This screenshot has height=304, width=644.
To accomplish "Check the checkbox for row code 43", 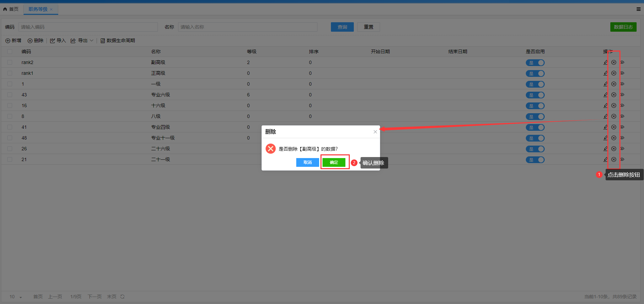I will [10, 95].
